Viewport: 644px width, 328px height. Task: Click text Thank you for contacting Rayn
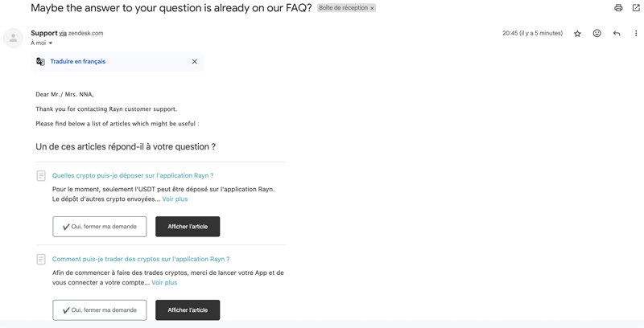[106, 109]
